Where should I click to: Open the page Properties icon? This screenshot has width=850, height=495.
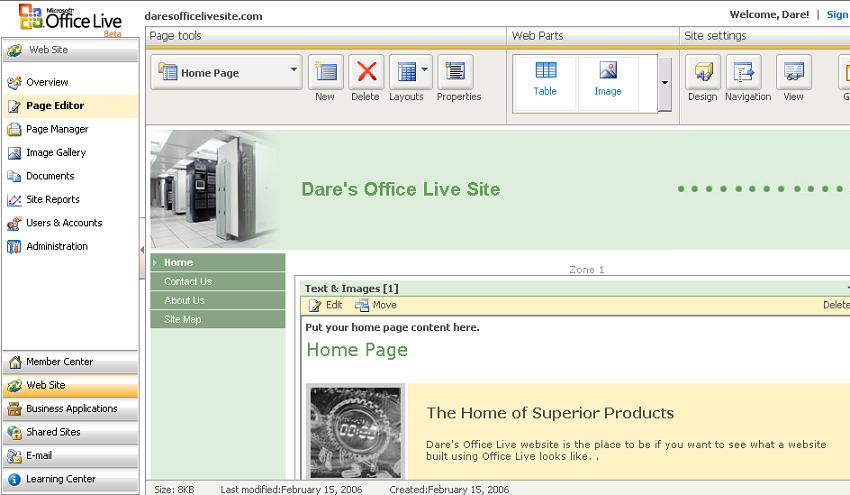pyautogui.click(x=457, y=73)
